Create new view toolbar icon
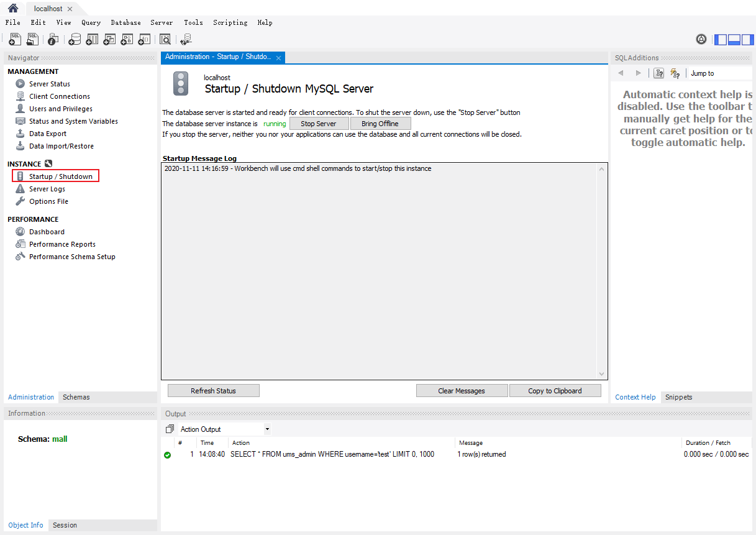The image size is (756, 535). 109,39
